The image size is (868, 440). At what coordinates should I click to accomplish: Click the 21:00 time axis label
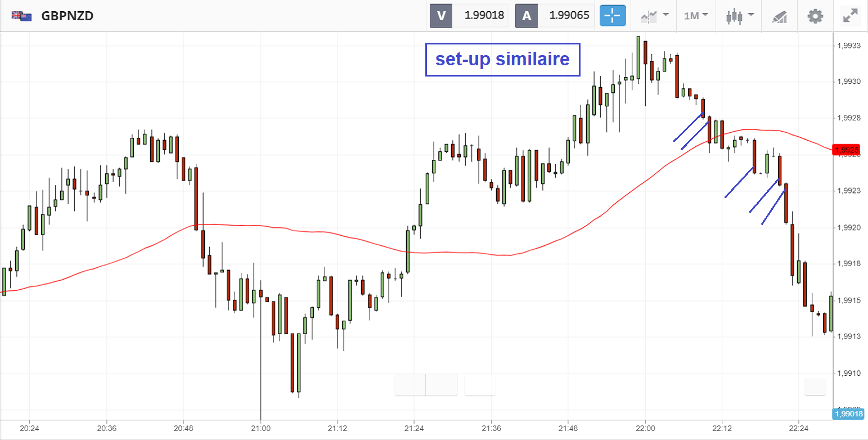[x=260, y=430]
